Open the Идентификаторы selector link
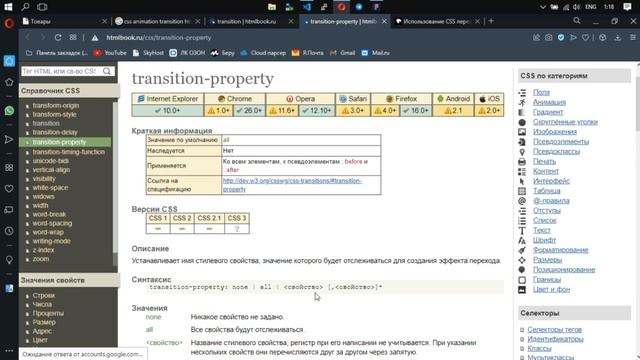 click(555, 339)
